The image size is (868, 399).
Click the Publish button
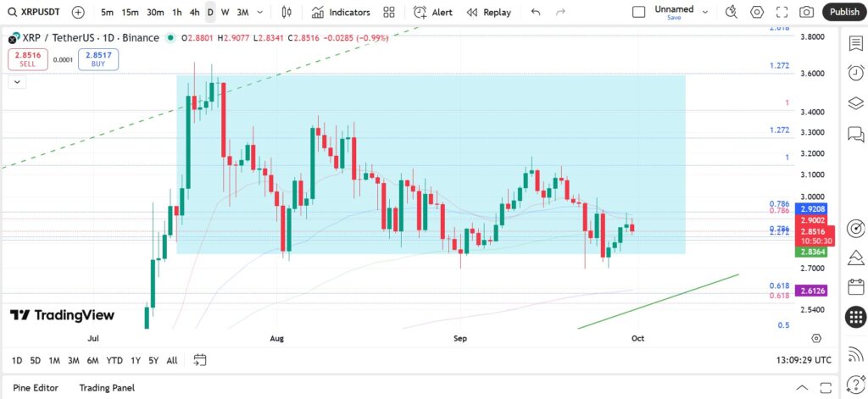tap(844, 12)
